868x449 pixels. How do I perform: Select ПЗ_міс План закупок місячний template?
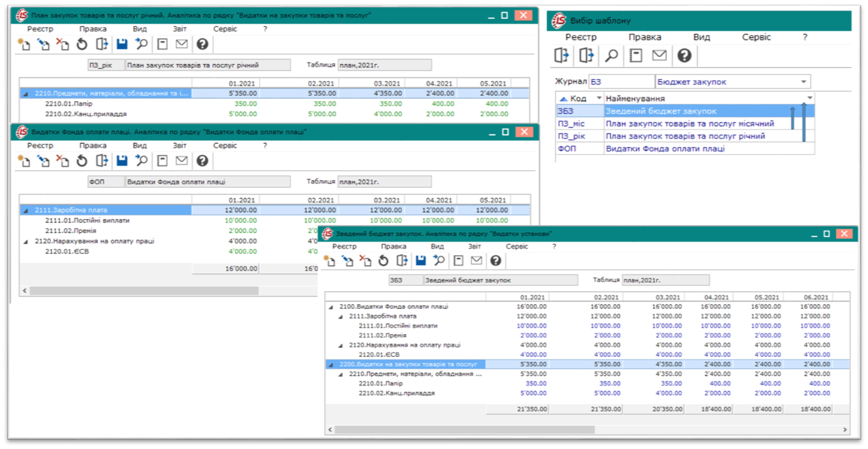685,124
